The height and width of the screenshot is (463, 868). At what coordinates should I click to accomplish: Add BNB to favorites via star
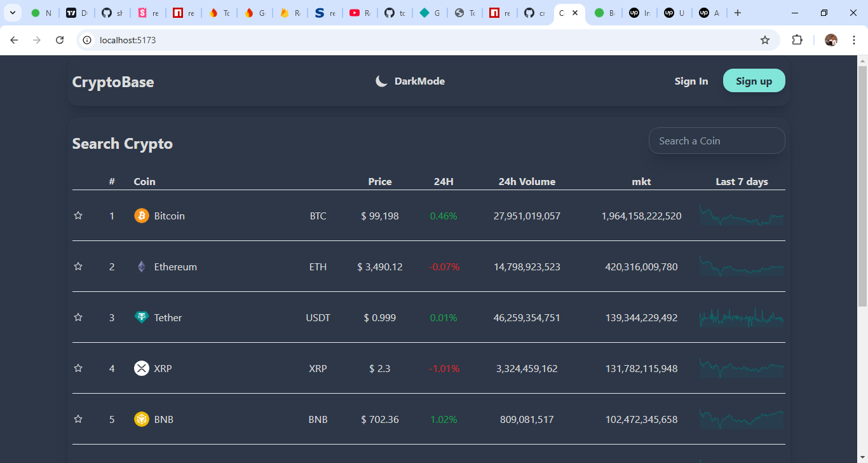(x=78, y=419)
